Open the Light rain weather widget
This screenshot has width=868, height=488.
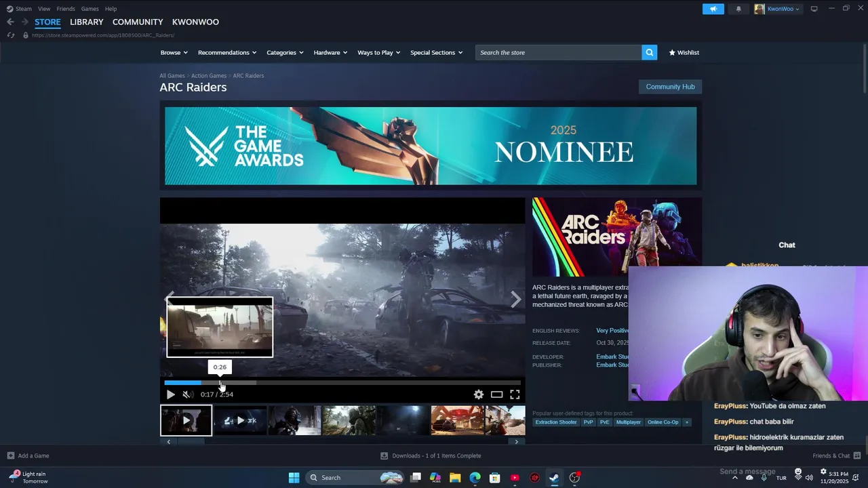(28, 478)
